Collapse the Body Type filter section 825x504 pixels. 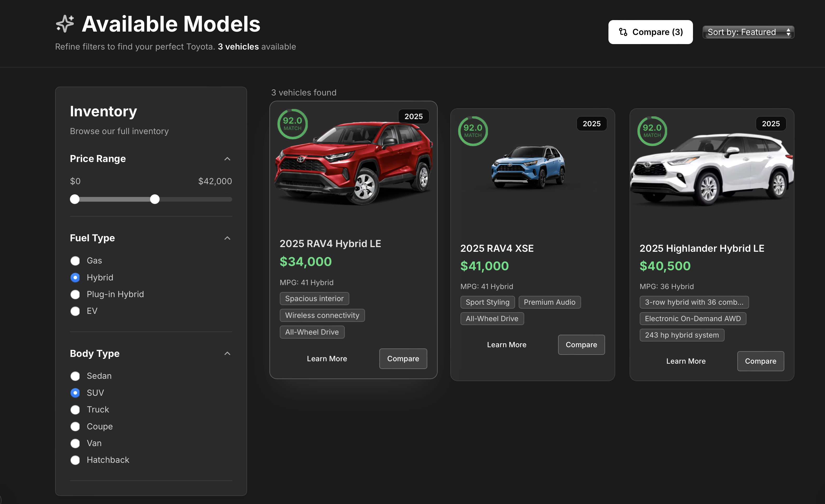pyautogui.click(x=227, y=353)
